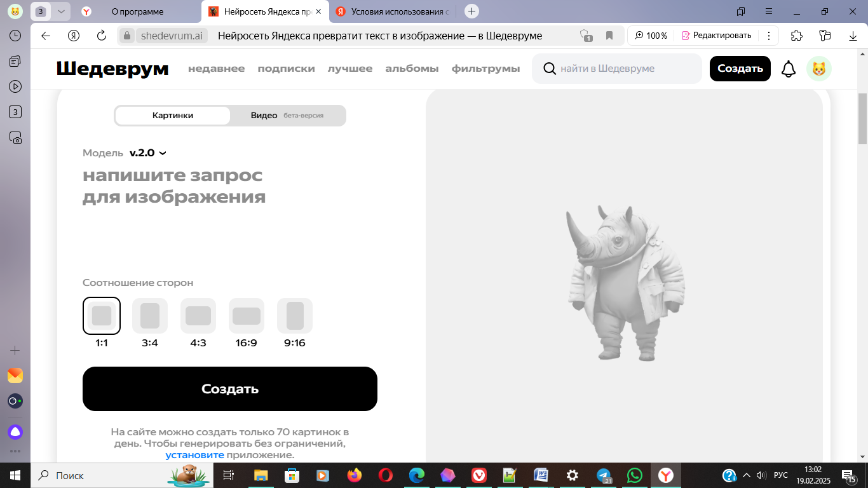Screen dimensions: 868x488
Task: Open the недавнее section
Action: click(216, 69)
